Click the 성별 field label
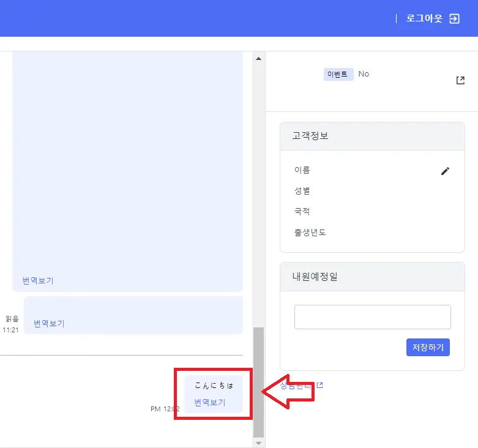Viewport: 478px width, 448px height. tap(302, 191)
